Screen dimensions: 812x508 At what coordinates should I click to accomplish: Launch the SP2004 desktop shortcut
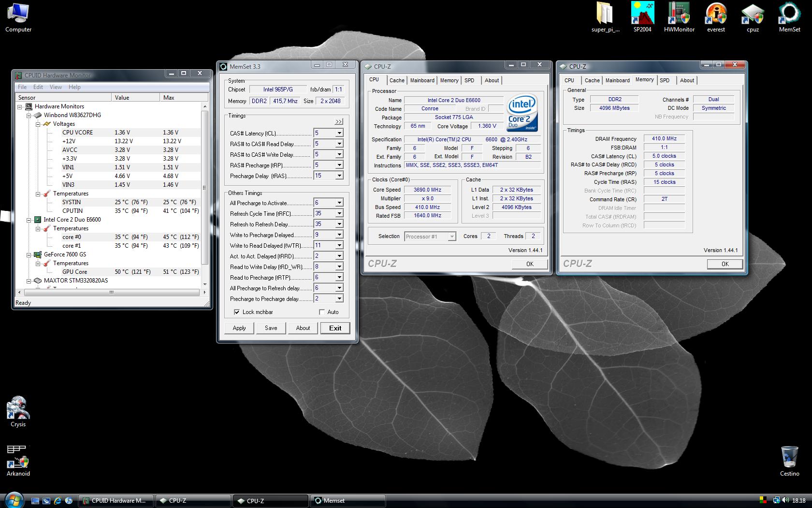642,18
